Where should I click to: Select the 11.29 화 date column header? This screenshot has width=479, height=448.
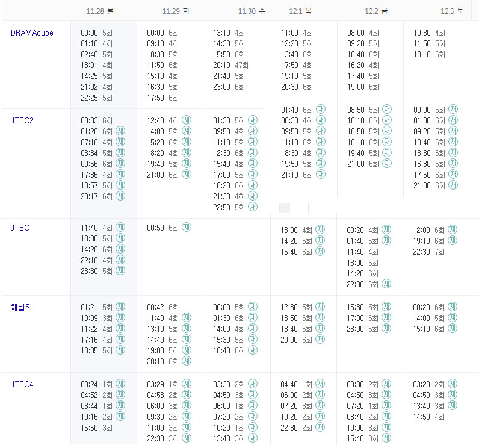176,11
